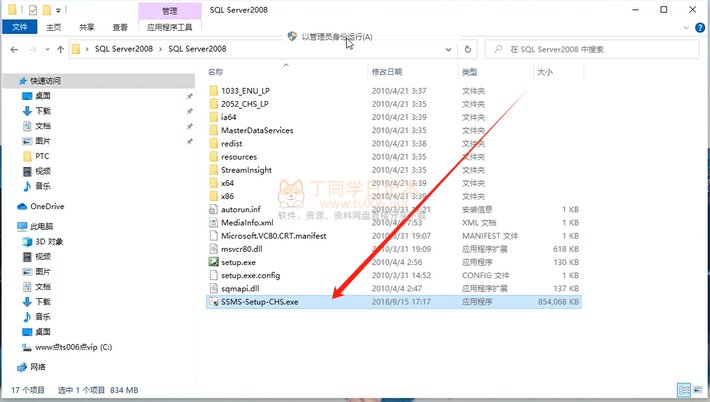Image resolution: width=710 pixels, height=402 pixels.
Task: Select 此电脑 in navigation pane
Action: point(41,226)
